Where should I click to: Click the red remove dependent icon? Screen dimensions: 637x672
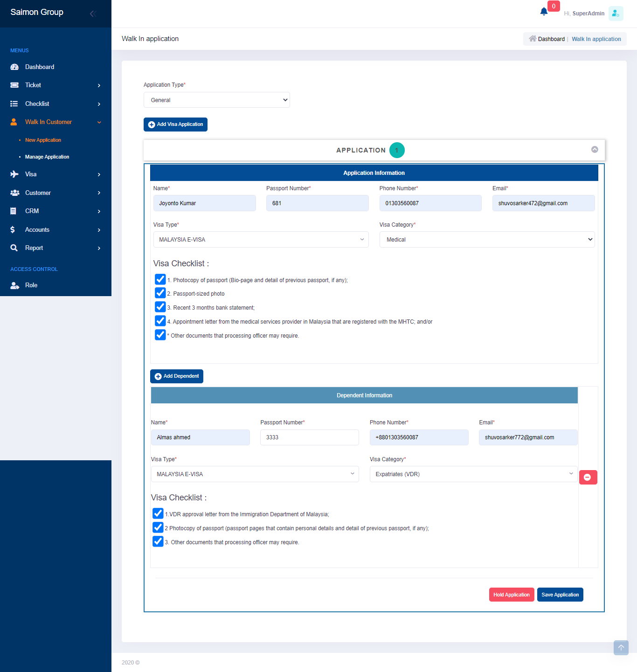(588, 477)
